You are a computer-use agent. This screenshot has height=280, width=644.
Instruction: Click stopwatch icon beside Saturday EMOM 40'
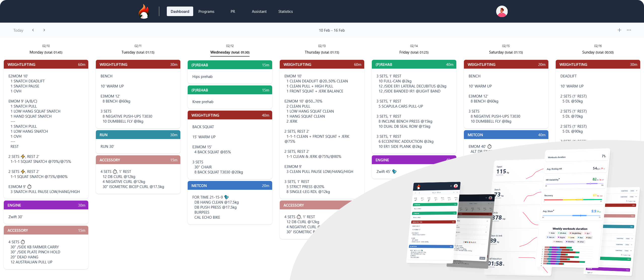490,147
